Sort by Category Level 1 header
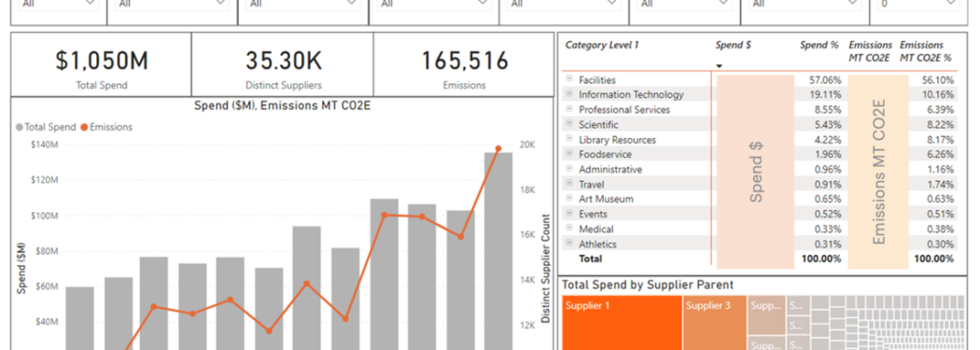Screen dimensions: 980x350 602,45
